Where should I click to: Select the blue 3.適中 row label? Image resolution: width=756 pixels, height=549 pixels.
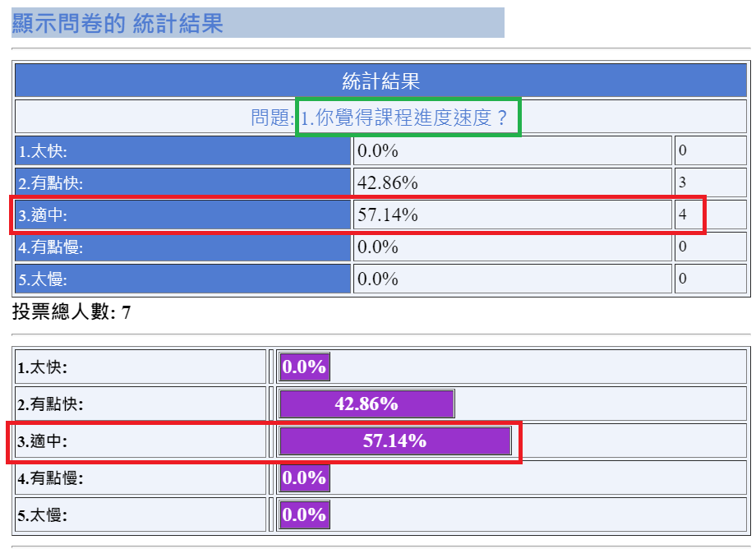183,215
